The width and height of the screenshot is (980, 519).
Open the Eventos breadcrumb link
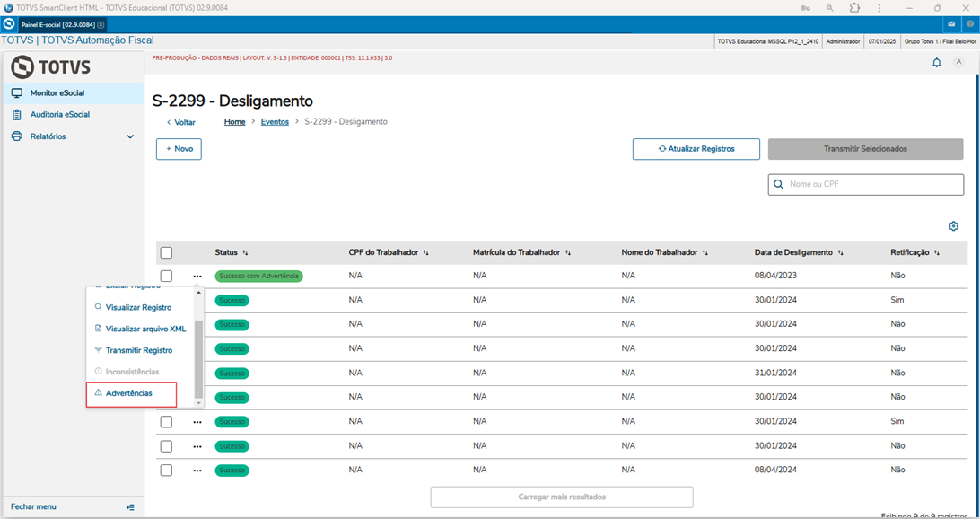coord(275,122)
